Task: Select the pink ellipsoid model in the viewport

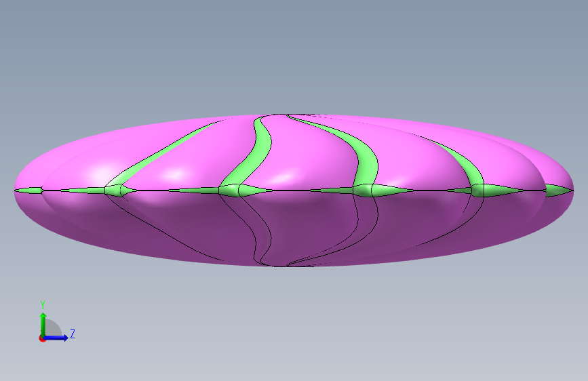Action: pyautogui.click(x=294, y=190)
